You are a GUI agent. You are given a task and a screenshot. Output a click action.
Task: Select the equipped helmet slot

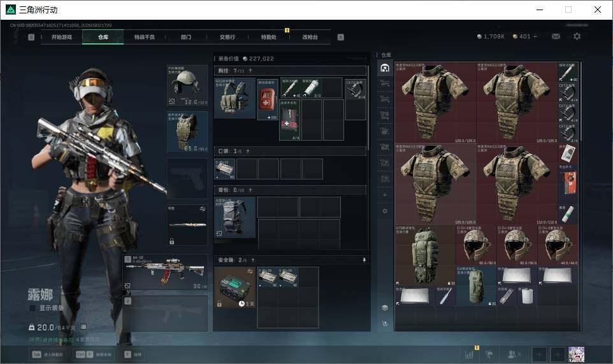[x=187, y=85]
